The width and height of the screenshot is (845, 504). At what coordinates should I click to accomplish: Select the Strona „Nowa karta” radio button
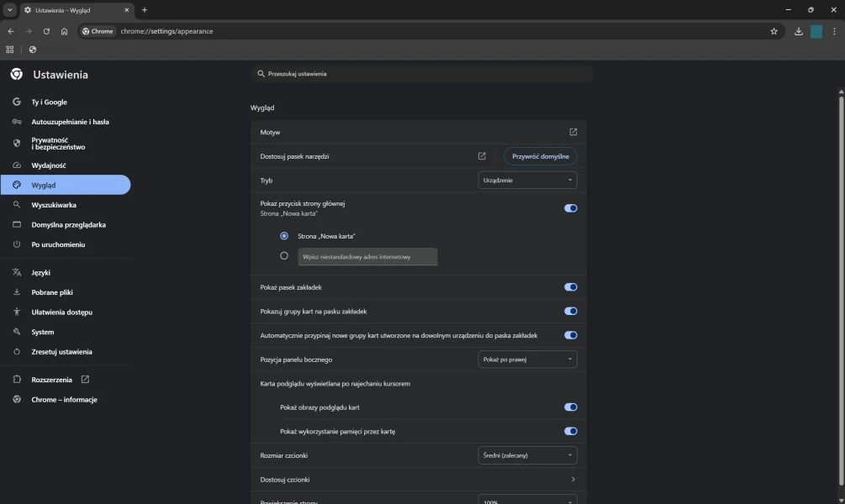point(284,236)
